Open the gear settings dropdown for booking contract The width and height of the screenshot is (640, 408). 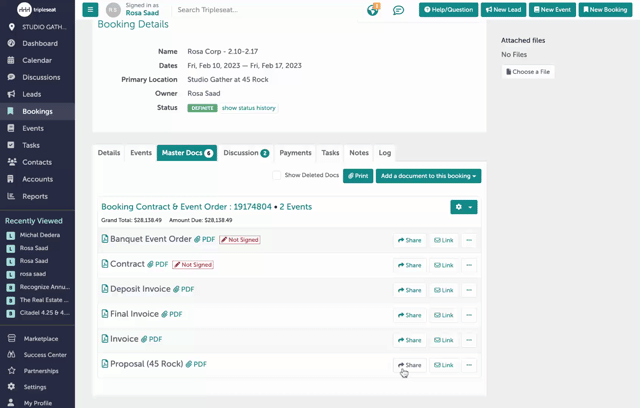point(463,207)
